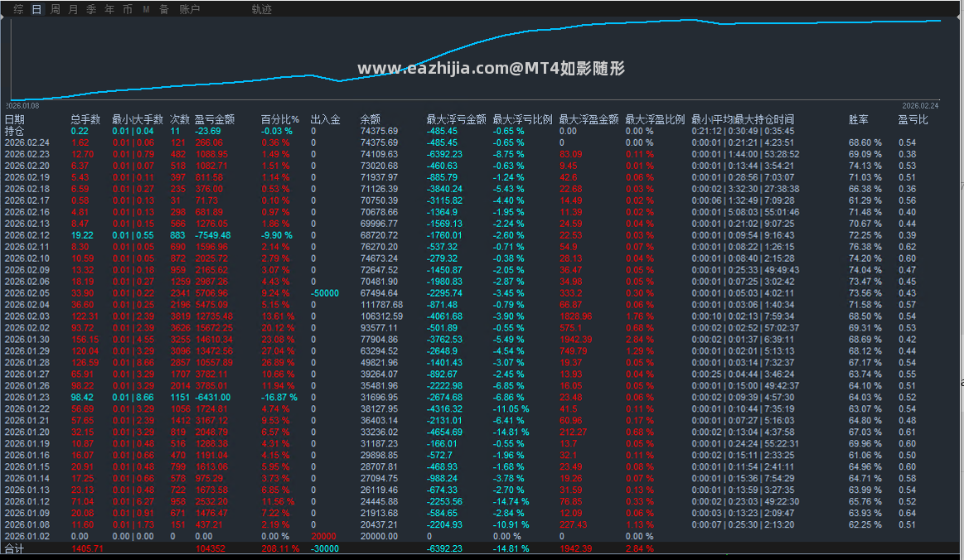
Task: Click the -7549.48 loss amount
Action: [x=213, y=235]
